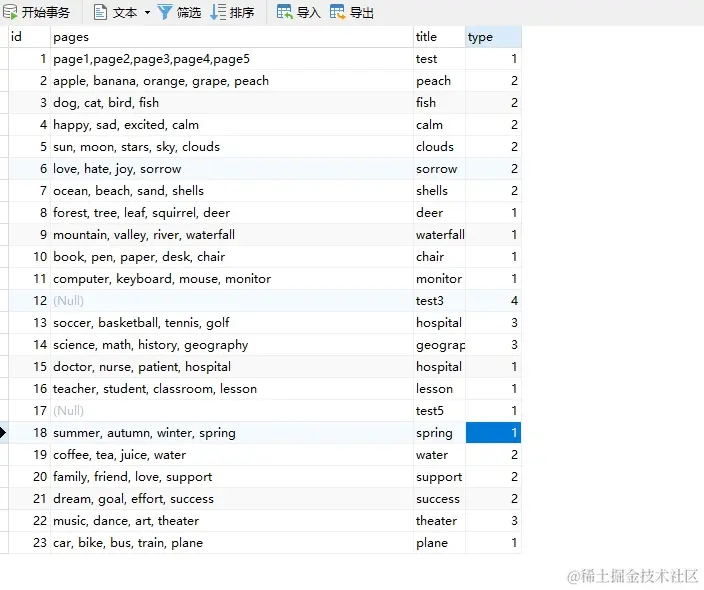Screen dimensions: 704x590
Task: Click the 文本 label text
Action: pos(125,13)
